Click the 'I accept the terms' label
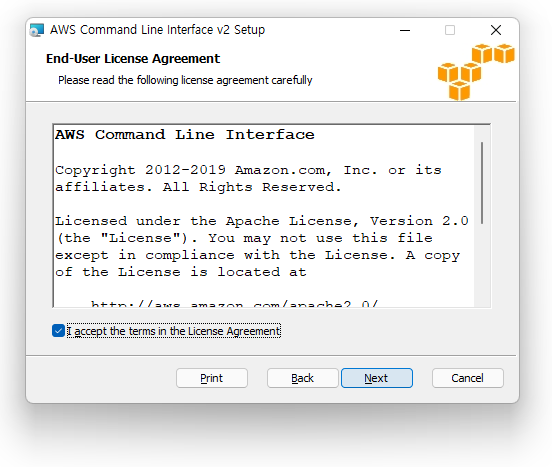The image size is (552, 467). pyautogui.click(x=174, y=331)
